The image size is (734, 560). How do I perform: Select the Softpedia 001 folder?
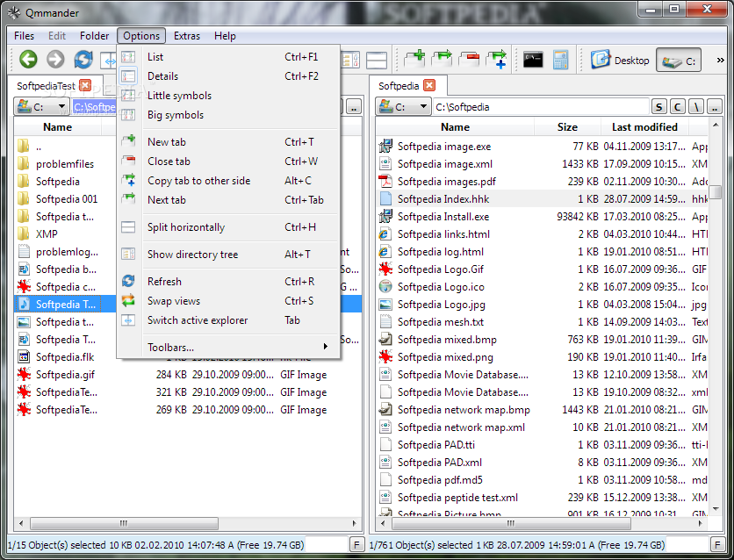[x=67, y=199]
